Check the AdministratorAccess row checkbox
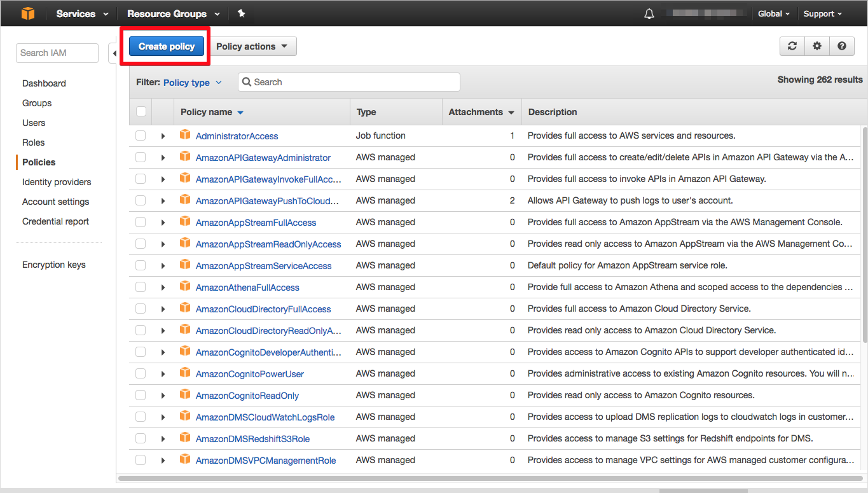Screen dimensions: 868x493 pos(141,135)
